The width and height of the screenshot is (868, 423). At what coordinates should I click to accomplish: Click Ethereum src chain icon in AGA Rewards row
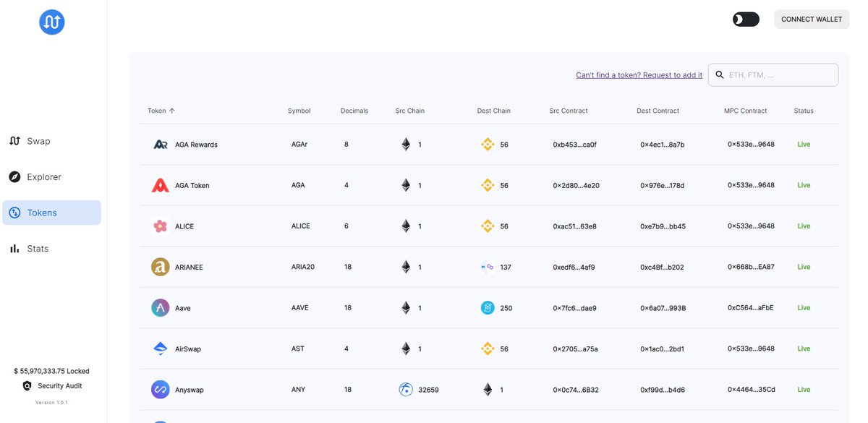click(406, 145)
